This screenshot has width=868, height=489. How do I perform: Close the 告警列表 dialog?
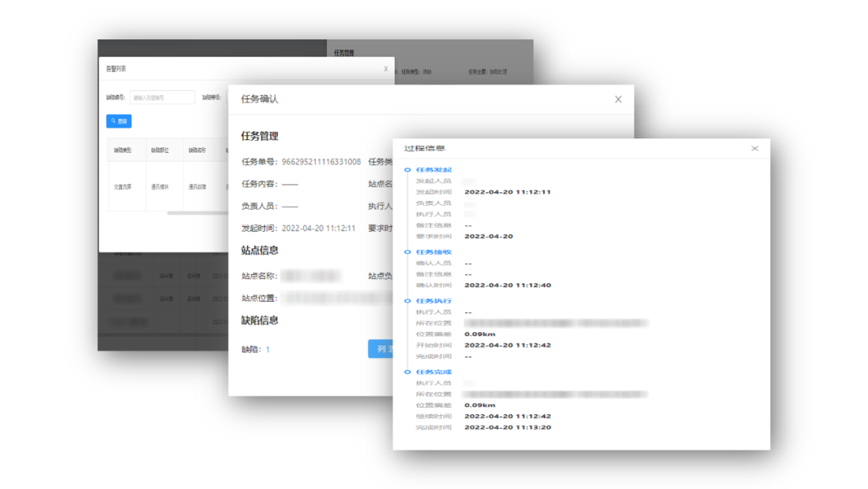(386, 68)
